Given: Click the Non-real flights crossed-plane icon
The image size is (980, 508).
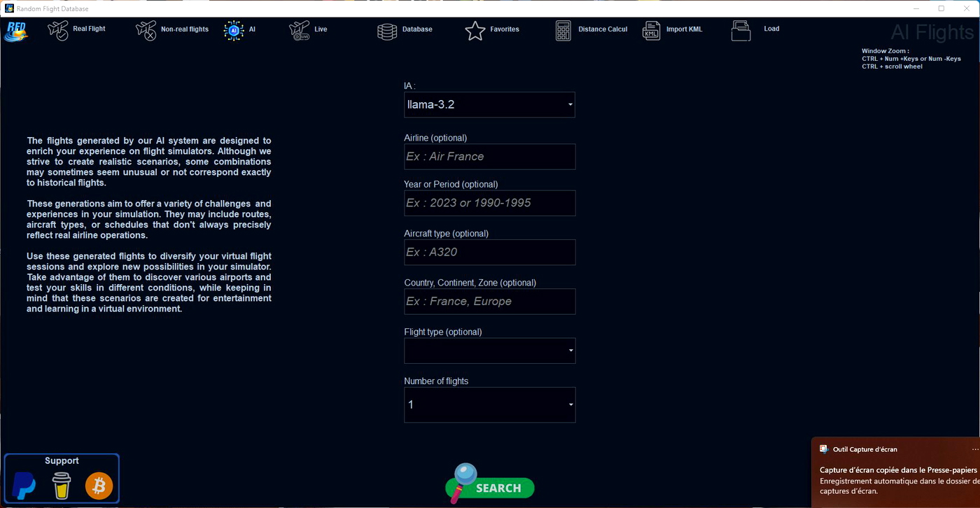Looking at the screenshot, I should (x=146, y=30).
